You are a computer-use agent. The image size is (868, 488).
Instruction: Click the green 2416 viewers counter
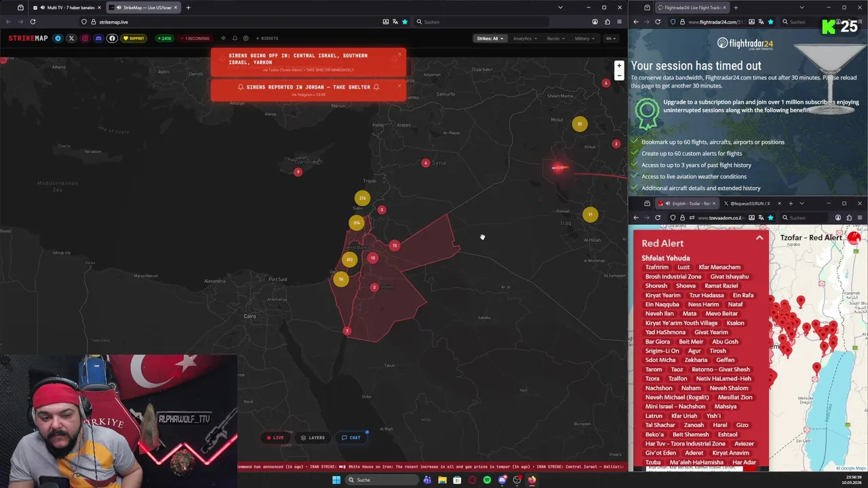[165, 39]
